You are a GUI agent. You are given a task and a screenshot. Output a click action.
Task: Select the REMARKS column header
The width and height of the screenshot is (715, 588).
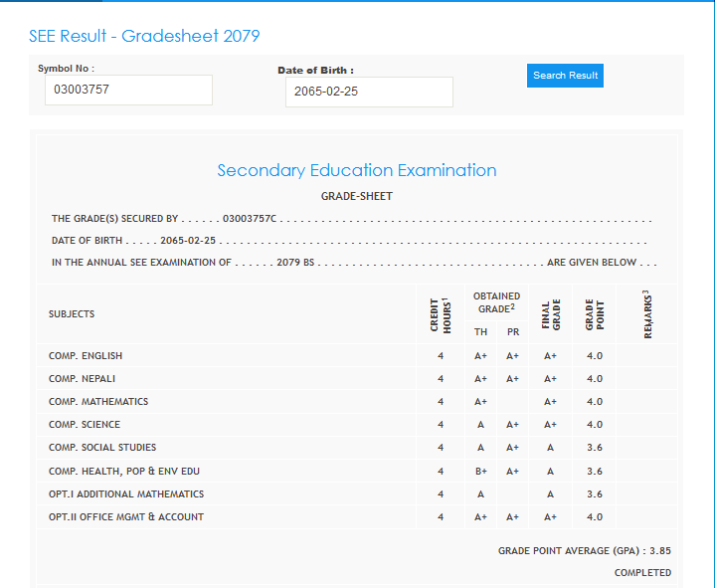(646, 313)
